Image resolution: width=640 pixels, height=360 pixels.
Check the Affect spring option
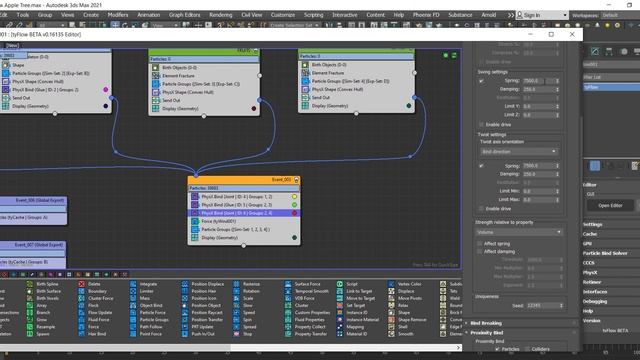(480, 244)
